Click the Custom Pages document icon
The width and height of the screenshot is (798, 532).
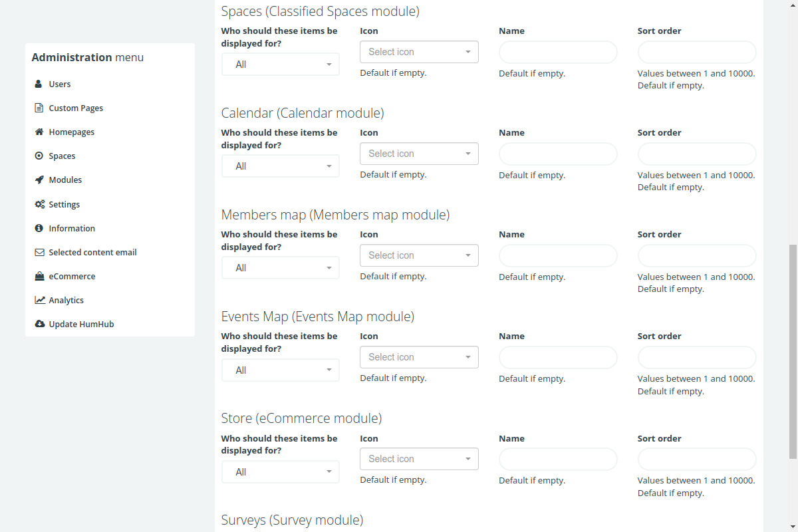tap(39, 108)
